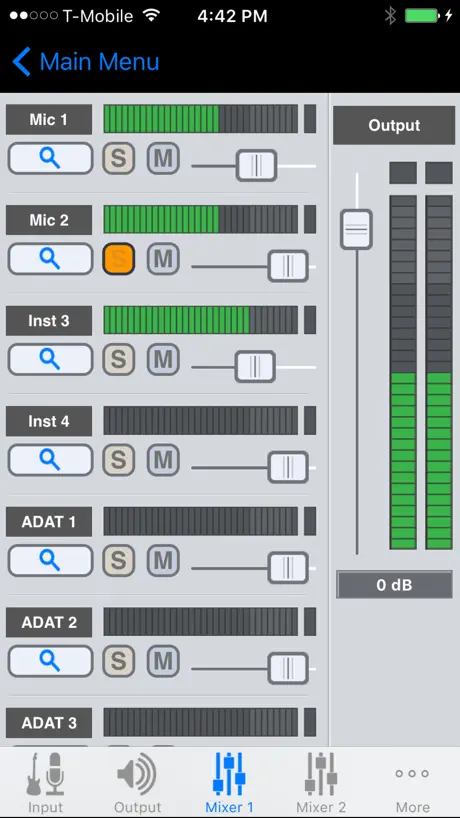Image resolution: width=460 pixels, height=818 pixels.
Task: Click the Inst 4 channel label
Action: (x=49, y=422)
